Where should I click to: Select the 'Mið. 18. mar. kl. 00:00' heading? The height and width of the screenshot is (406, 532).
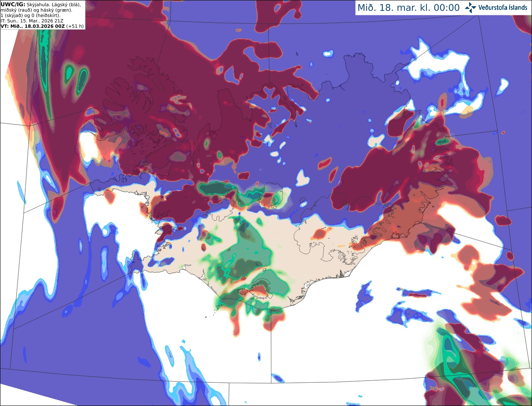pyautogui.click(x=409, y=8)
